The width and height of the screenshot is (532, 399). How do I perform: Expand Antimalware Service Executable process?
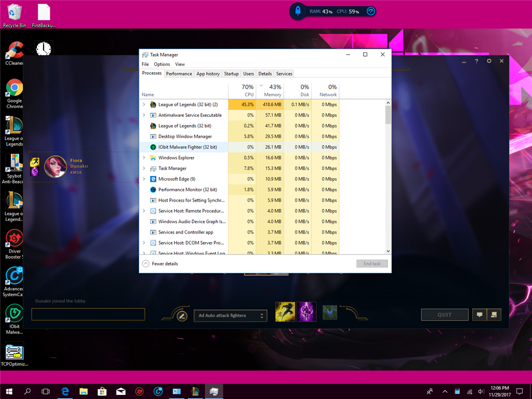(144, 115)
